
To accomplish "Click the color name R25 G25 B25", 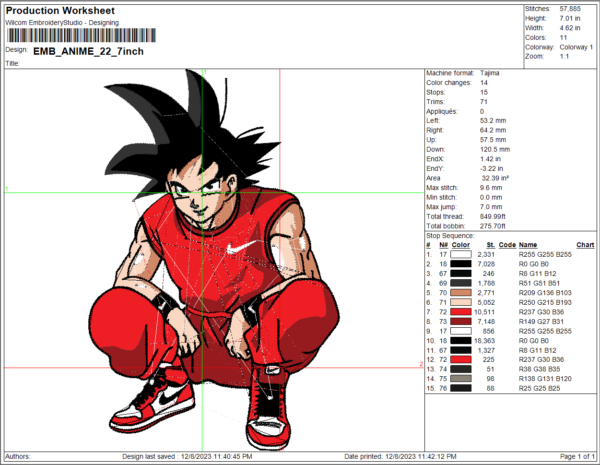I will (540, 388).
